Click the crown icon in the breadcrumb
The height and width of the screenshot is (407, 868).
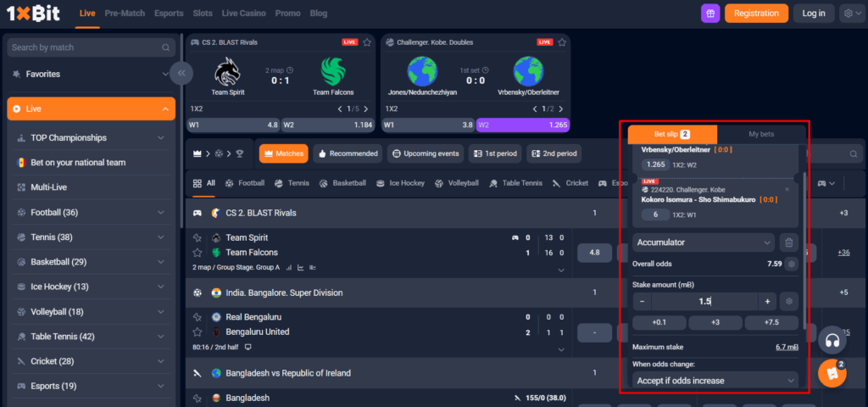197,153
